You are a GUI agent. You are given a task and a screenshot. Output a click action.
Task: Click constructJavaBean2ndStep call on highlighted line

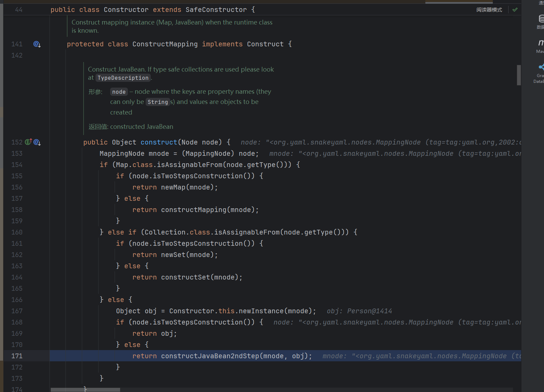click(210, 356)
